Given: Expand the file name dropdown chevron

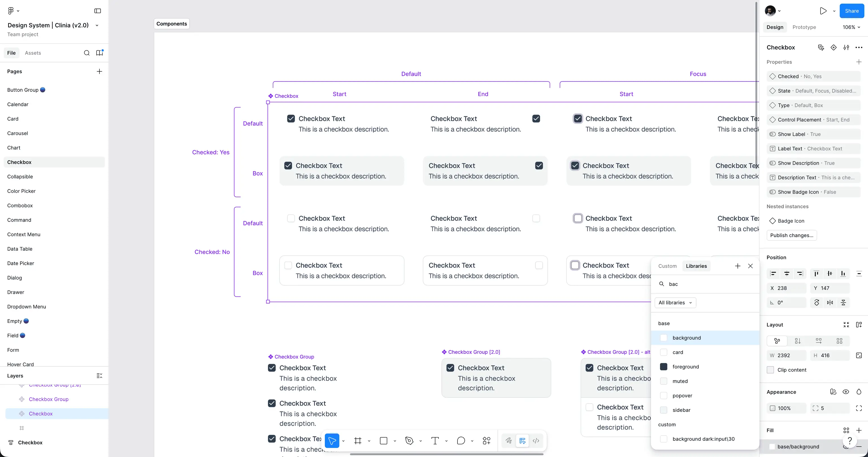Looking at the screenshot, I should point(97,25).
